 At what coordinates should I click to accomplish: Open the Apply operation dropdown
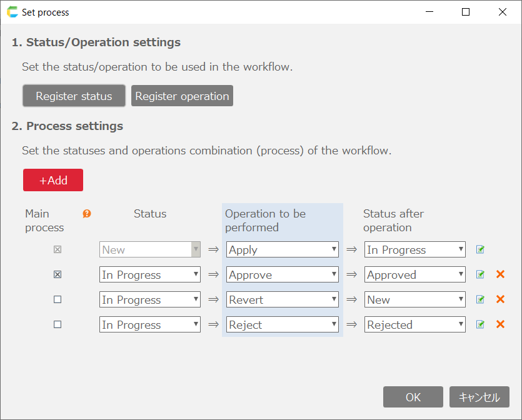click(282, 250)
